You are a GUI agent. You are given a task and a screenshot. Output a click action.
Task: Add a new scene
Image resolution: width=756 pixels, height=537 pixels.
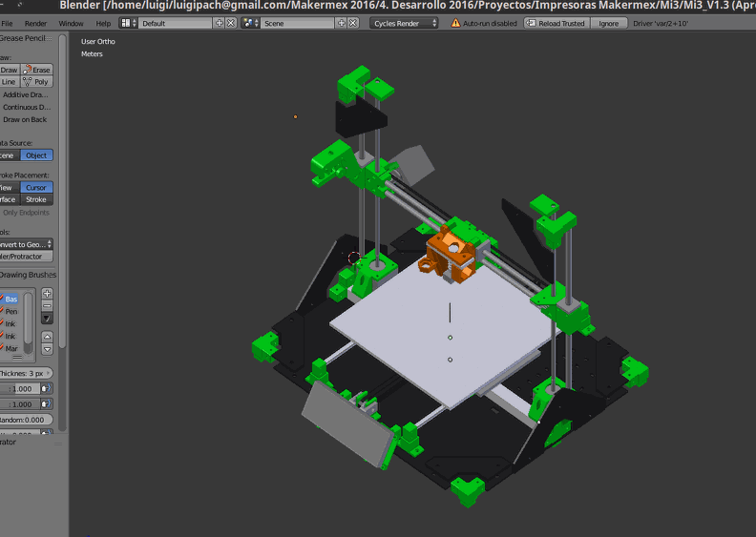point(342,23)
